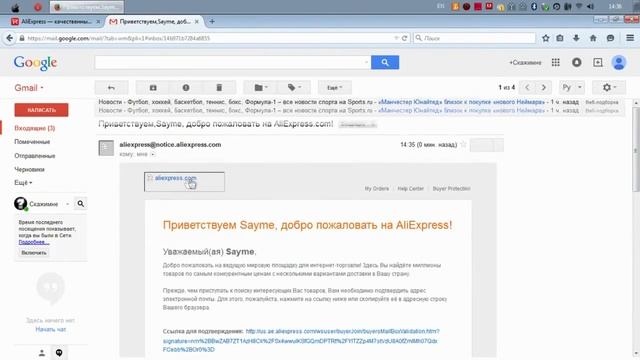Open the Gmail settings gear menu
This screenshot has height=360, width=640.
pos(609,87)
